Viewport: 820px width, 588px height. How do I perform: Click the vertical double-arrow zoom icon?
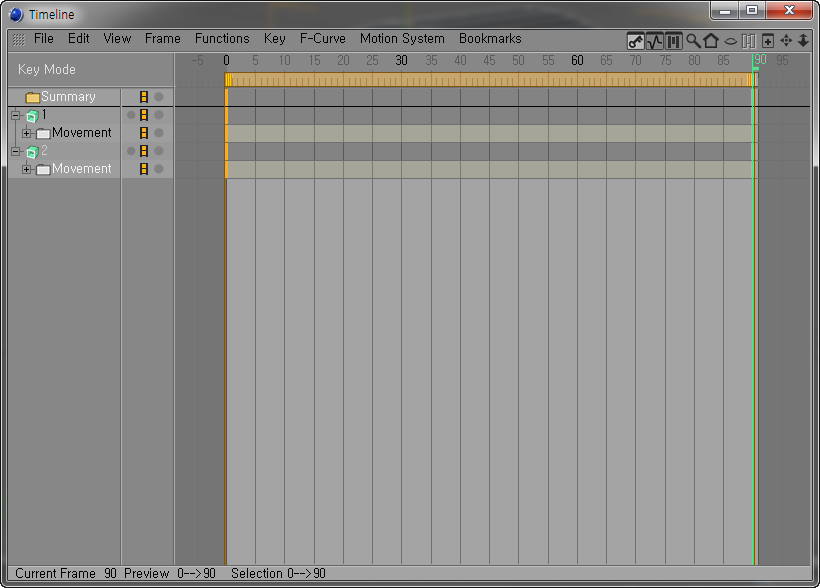pyautogui.click(x=803, y=41)
